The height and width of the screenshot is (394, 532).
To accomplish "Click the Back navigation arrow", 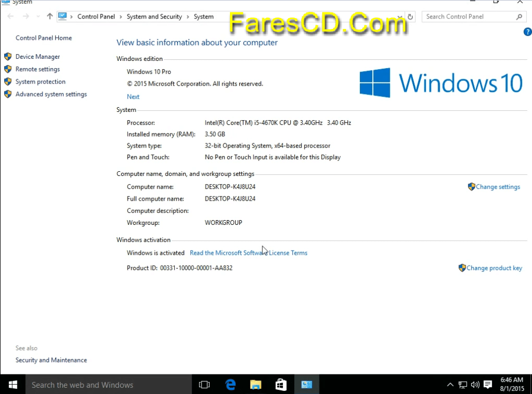I will click(x=10, y=17).
